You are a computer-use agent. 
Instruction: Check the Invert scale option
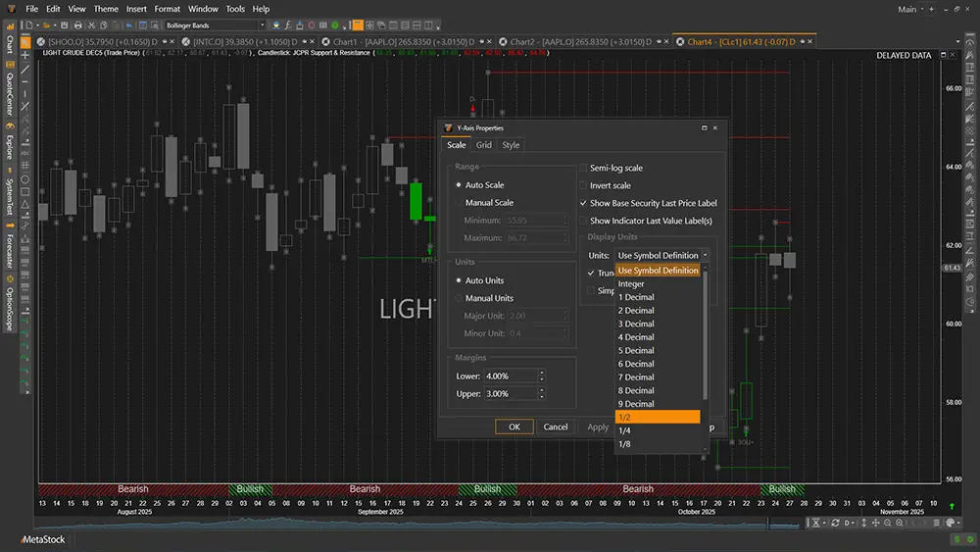583,185
